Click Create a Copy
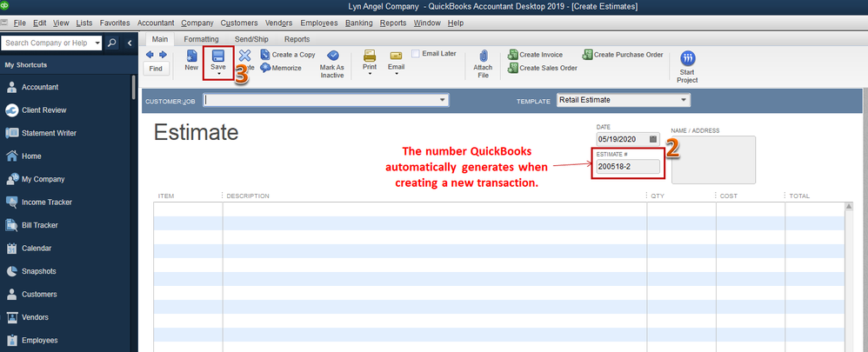Screen dimensions: 868x352 [288, 55]
